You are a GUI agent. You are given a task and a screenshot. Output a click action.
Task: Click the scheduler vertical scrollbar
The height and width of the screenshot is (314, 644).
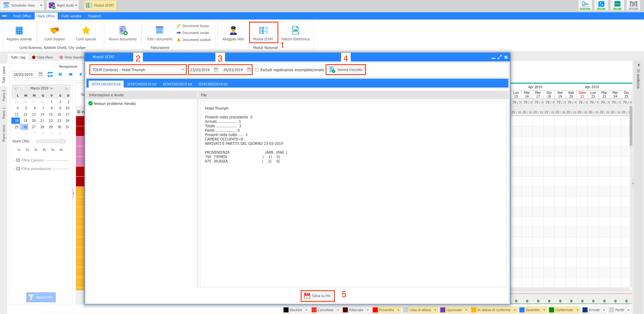click(x=631, y=126)
